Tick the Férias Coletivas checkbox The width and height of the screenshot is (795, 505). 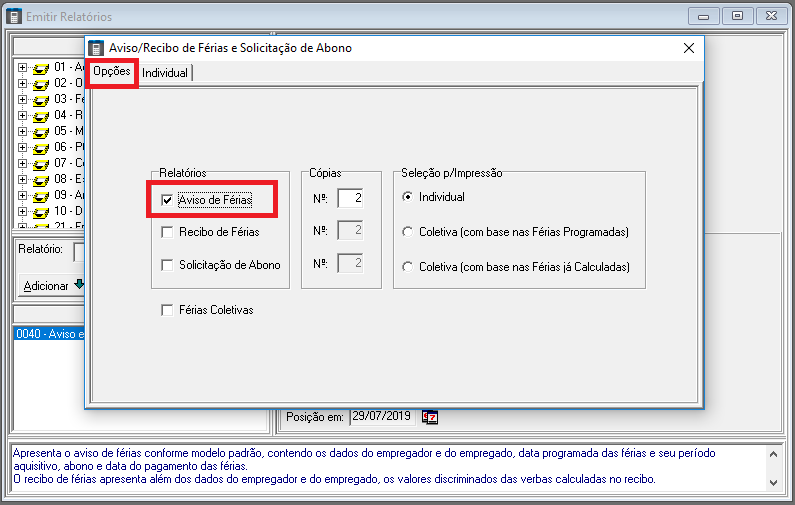(167, 310)
